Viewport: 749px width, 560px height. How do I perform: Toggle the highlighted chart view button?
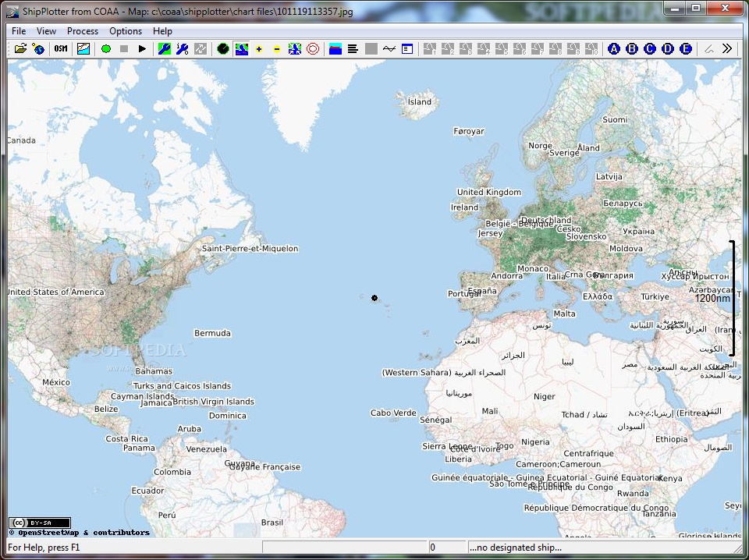tap(242, 48)
